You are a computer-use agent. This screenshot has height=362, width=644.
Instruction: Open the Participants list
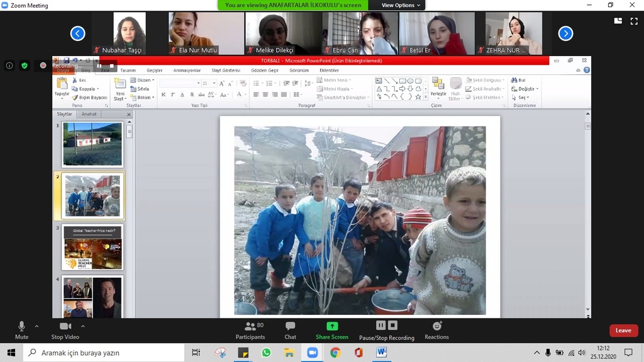250,331
